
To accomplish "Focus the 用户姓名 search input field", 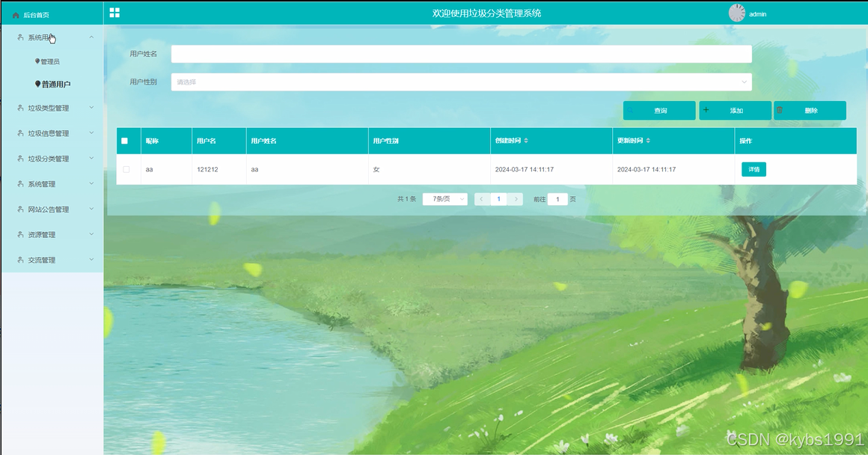I will [x=461, y=54].
